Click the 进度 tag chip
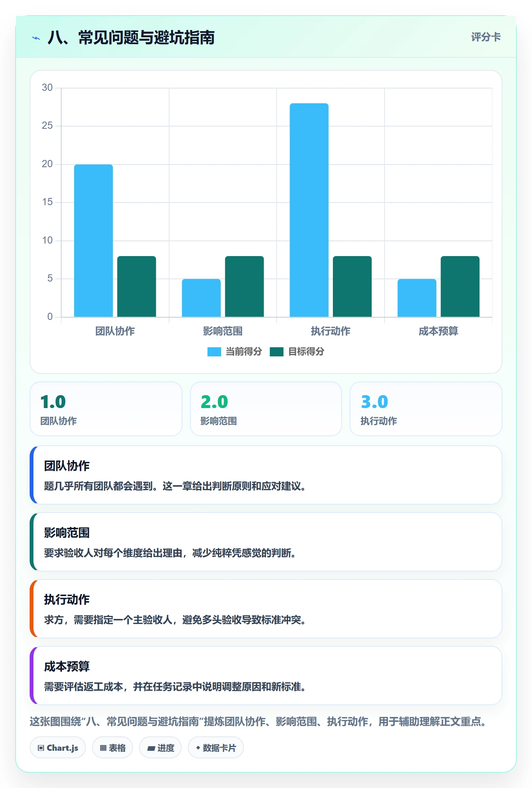The image size is (532, 788). click(160, 747)
